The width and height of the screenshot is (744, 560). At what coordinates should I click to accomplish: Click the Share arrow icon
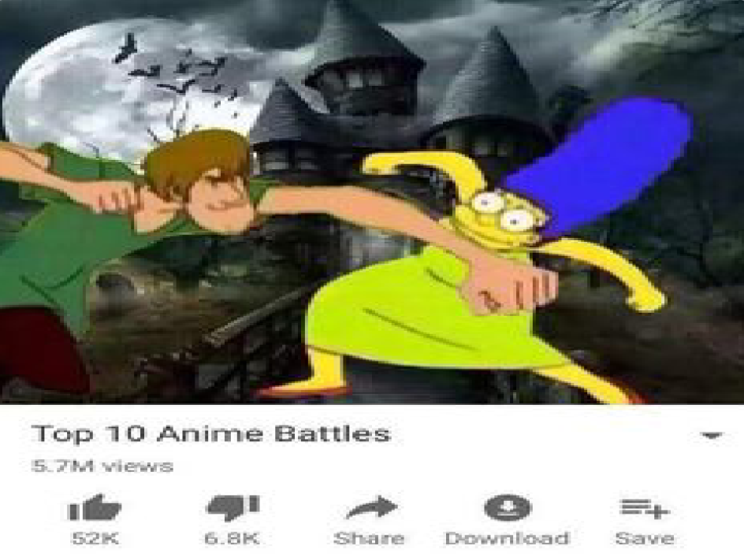tap(371, 508)
